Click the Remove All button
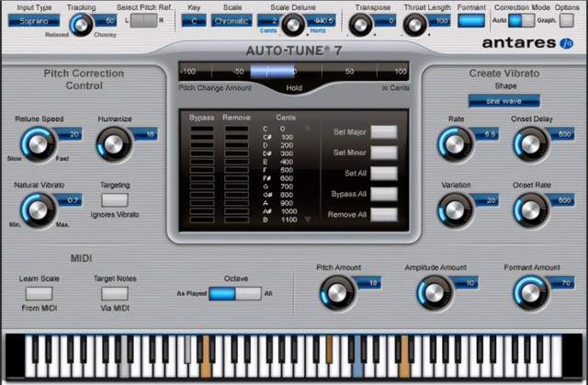588x385 pixels. click(384, 214)
